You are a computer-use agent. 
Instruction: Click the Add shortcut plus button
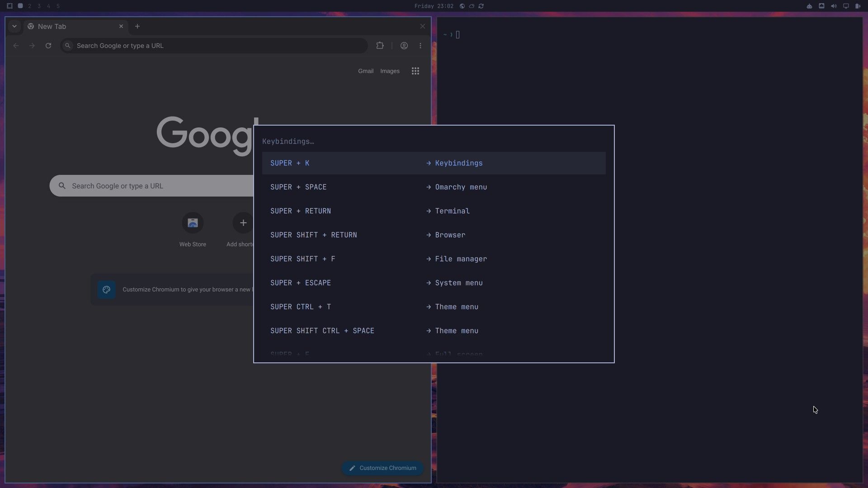click(x=243, y=223)
